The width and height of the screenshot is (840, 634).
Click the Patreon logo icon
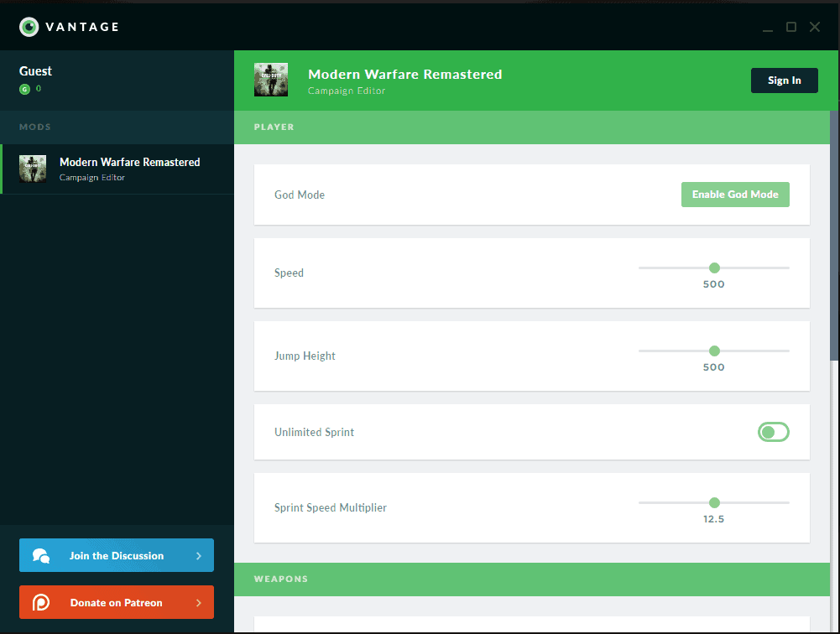(41, 602)
